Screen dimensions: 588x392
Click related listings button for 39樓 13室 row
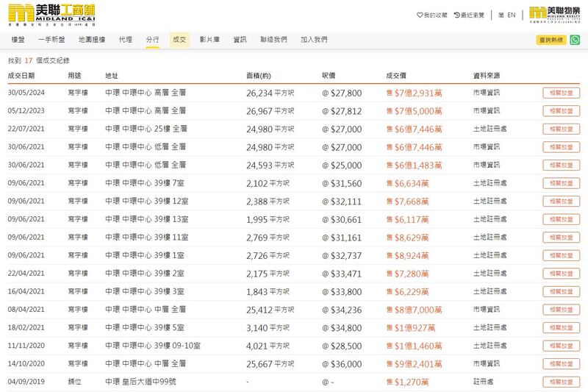(561, 219)
